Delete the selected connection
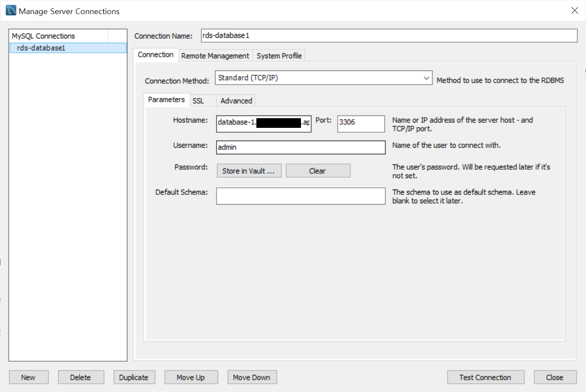 pyautogui.click(x=81, y=377)
